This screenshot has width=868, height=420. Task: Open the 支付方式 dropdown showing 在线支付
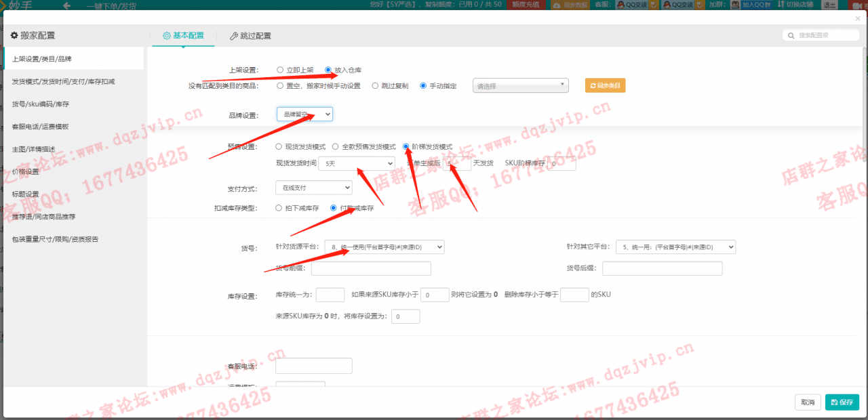[x=314, y=187]
